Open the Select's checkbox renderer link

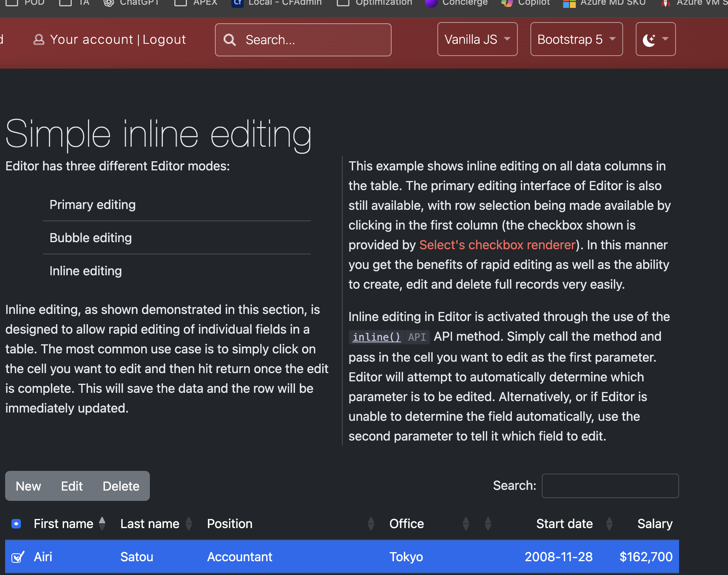pyautogui.click(x=497, y=245)
